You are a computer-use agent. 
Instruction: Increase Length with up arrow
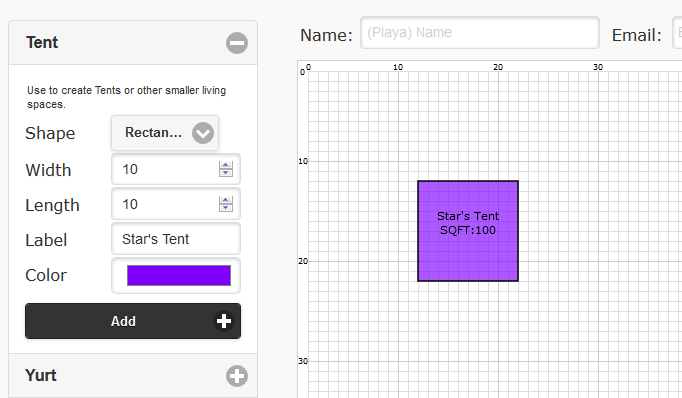coord(226,200)
